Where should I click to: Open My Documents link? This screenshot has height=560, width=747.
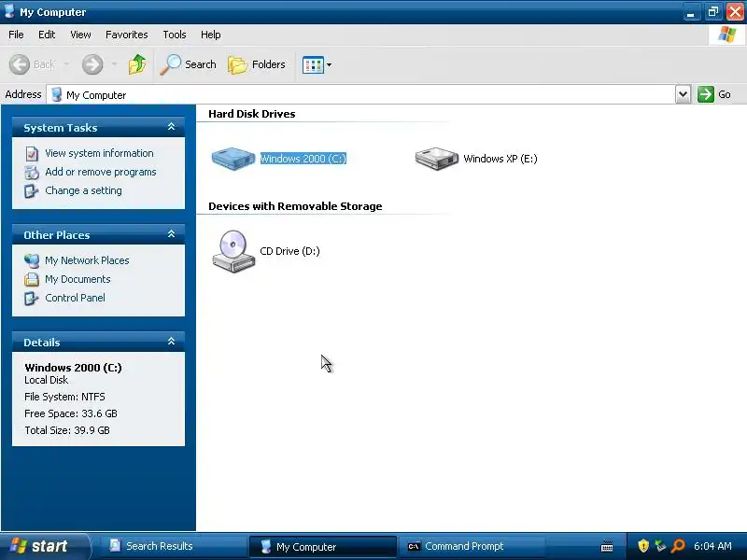78,279
